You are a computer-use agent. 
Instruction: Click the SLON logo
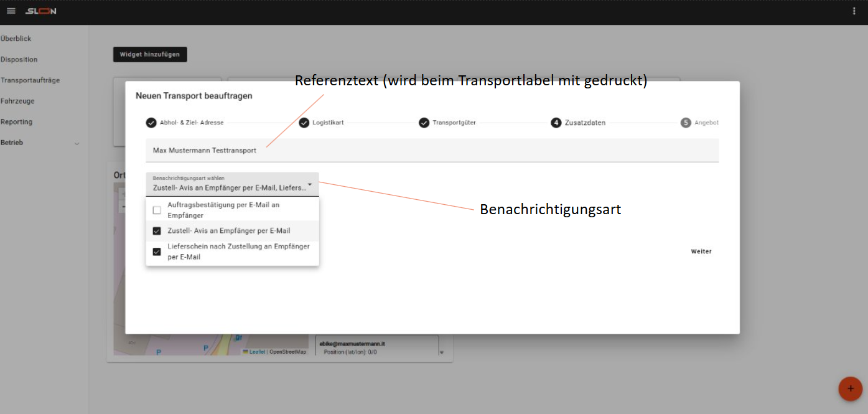pyautogui.click(x=41, y=11)
